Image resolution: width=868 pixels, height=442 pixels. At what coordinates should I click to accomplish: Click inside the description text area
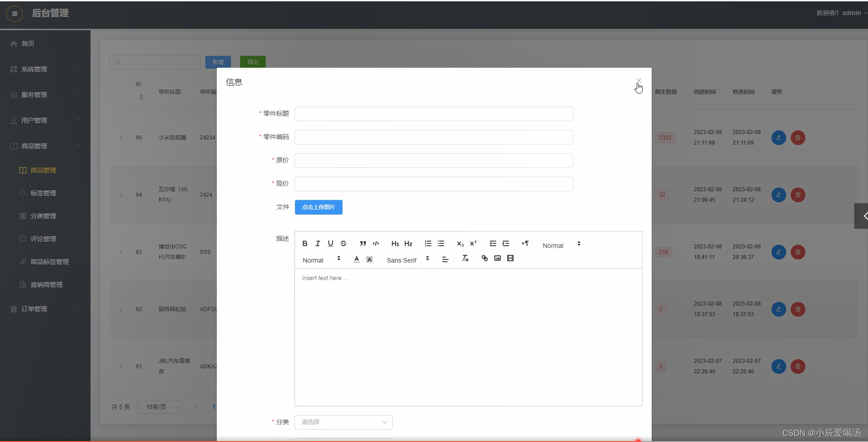click(x=468, y=337)
